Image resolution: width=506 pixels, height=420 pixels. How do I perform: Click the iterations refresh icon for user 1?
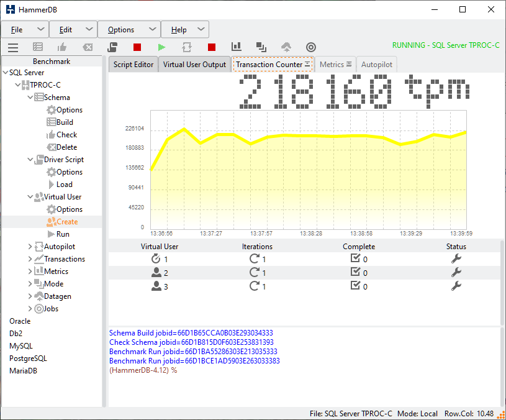(x=255, y=258)
